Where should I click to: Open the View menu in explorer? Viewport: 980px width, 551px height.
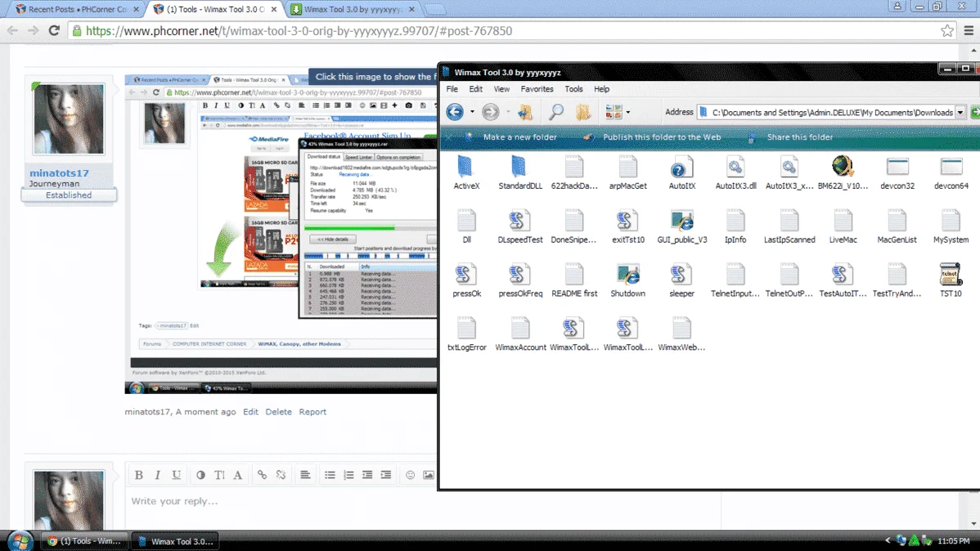pyautogui.click(x=501, y=89)
